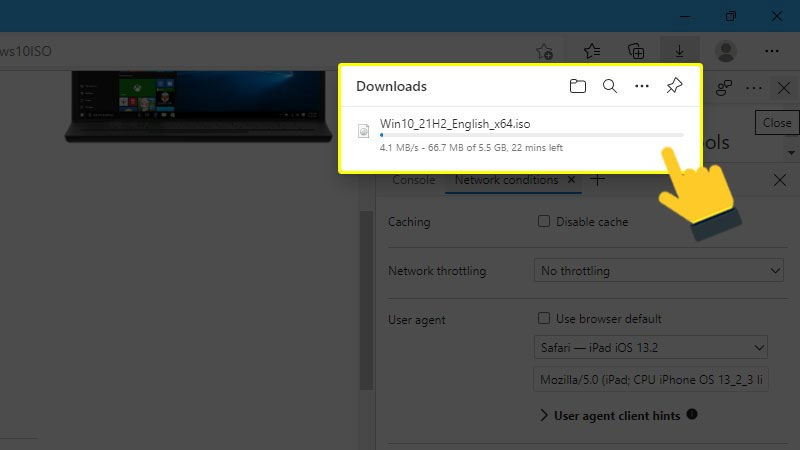Screen dimensions: 800x450
Task: Pin the Downloads panel
Action: click(x=674, y=86)
